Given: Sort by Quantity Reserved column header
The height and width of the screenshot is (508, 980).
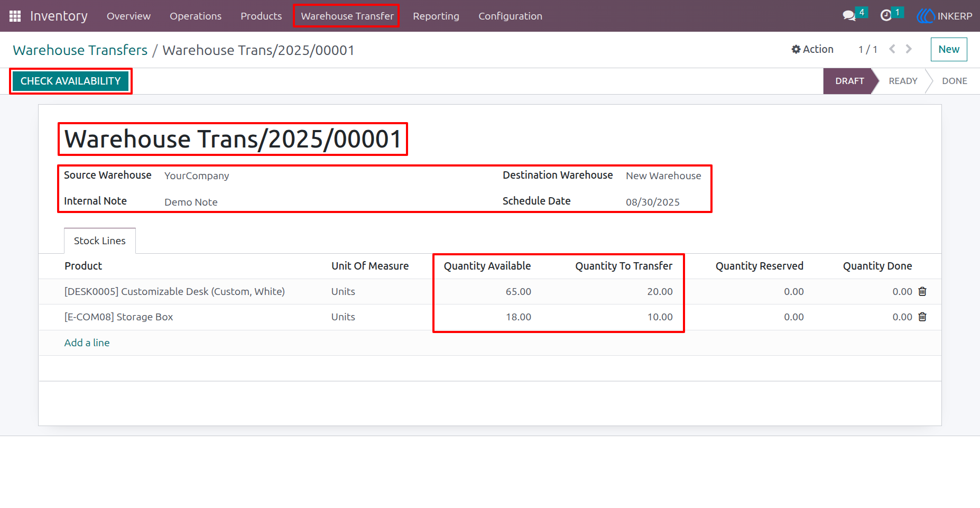Looking at the screenshot, I should [760, 266].
